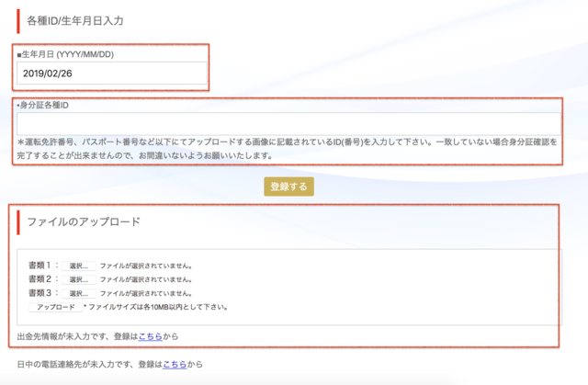Click 書類2 no-file-selected status text
This screenshot has width=588, height=385.
coord(146,279)
